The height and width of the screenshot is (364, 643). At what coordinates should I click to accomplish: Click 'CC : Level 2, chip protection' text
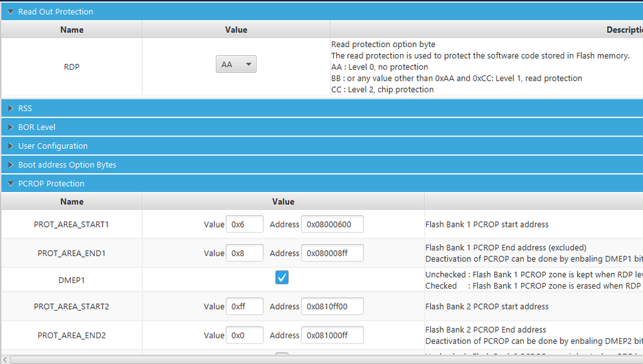(382, 90)
